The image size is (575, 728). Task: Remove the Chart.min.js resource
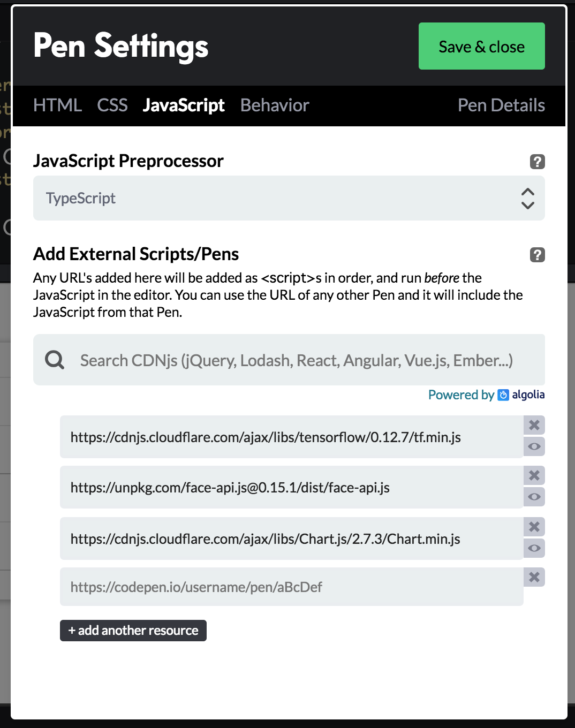click(534, 527)
